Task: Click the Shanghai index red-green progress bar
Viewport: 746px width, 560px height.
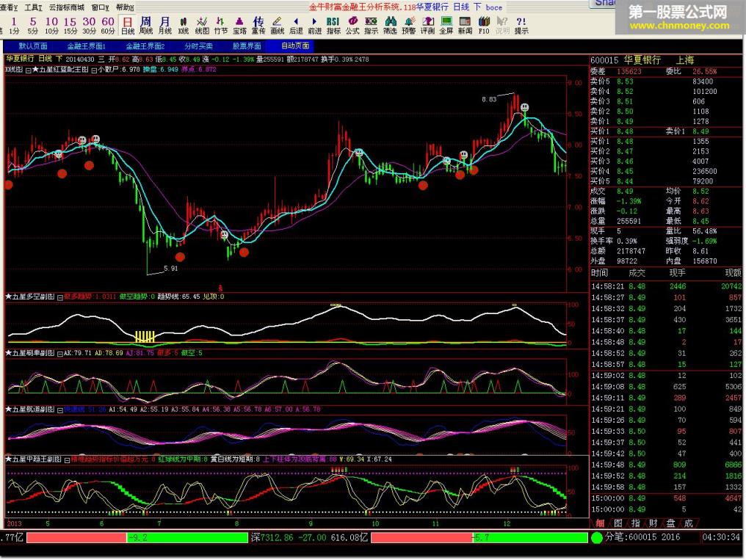Action: click(137, 538)
